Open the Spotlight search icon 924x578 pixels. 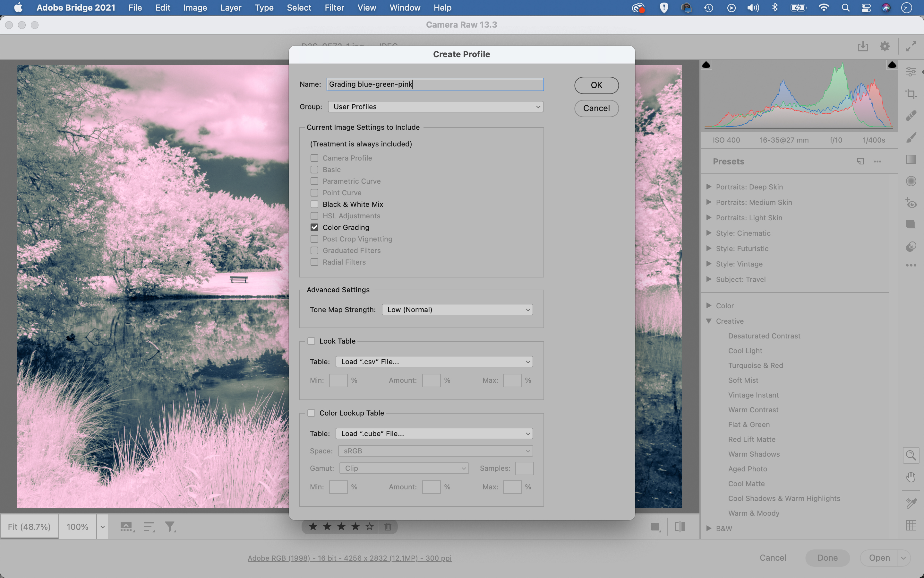(845, 8)
